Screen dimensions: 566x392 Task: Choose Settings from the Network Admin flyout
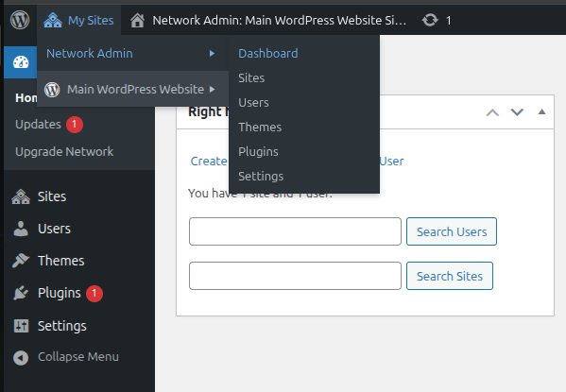coord(261,176)
